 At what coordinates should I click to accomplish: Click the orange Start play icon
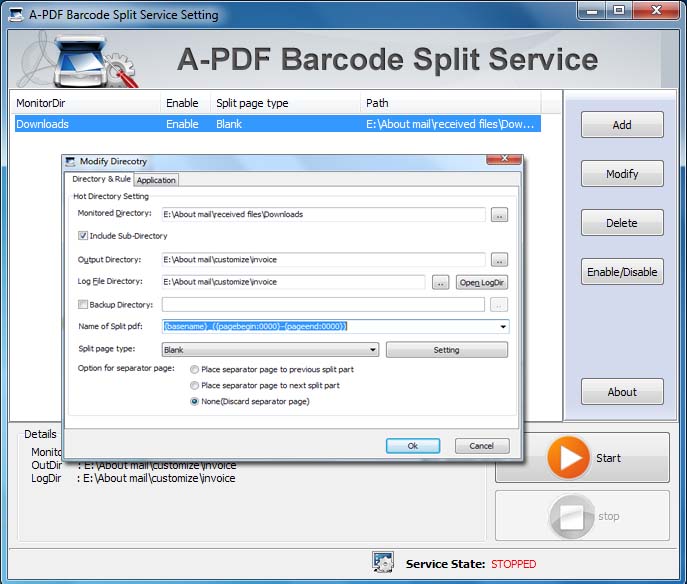[568, 457]
